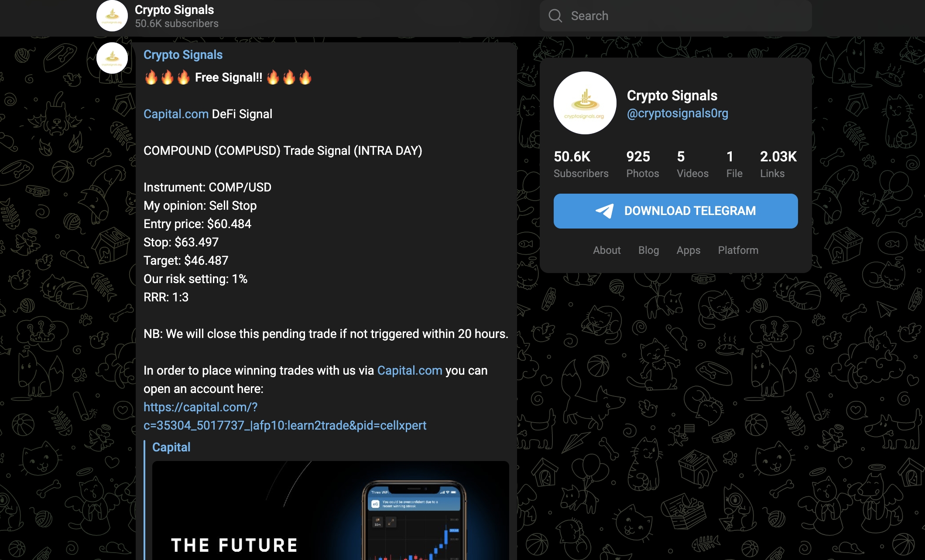This screenshot has width=925, height=560.
Task: Click the Photos count icon
Action: [x=638, y=163]
